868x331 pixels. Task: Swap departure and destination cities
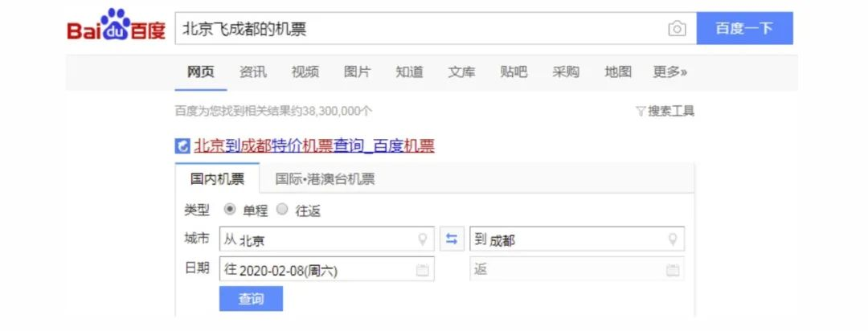pyautogui.click(x=452, y=239)
